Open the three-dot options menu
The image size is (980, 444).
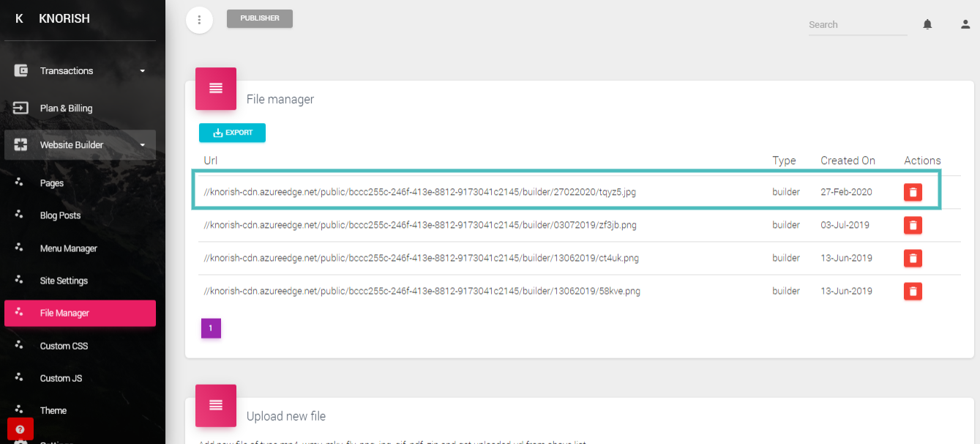pos(199,20)
